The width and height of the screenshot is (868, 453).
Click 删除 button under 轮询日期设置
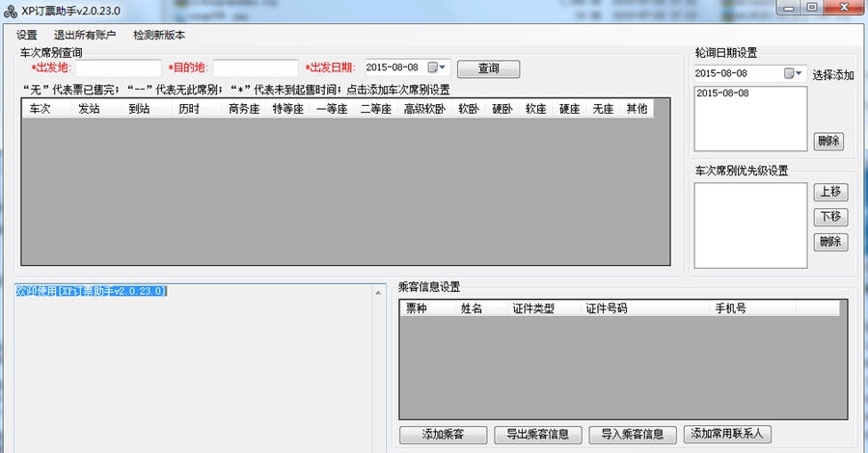coord(828,141)
